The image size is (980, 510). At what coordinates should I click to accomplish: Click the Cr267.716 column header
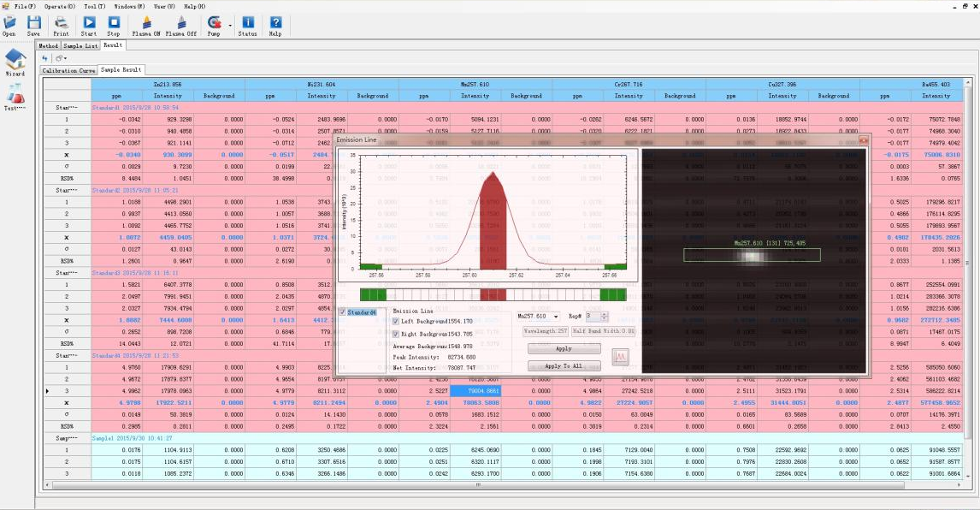(629, 84)
